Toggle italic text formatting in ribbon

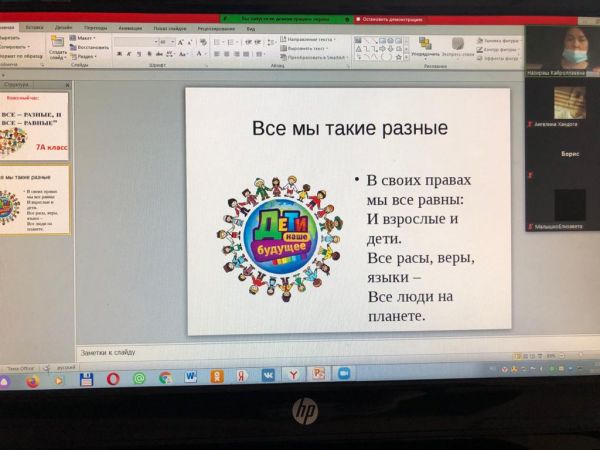pyautogui.click(x=127, y=54)
